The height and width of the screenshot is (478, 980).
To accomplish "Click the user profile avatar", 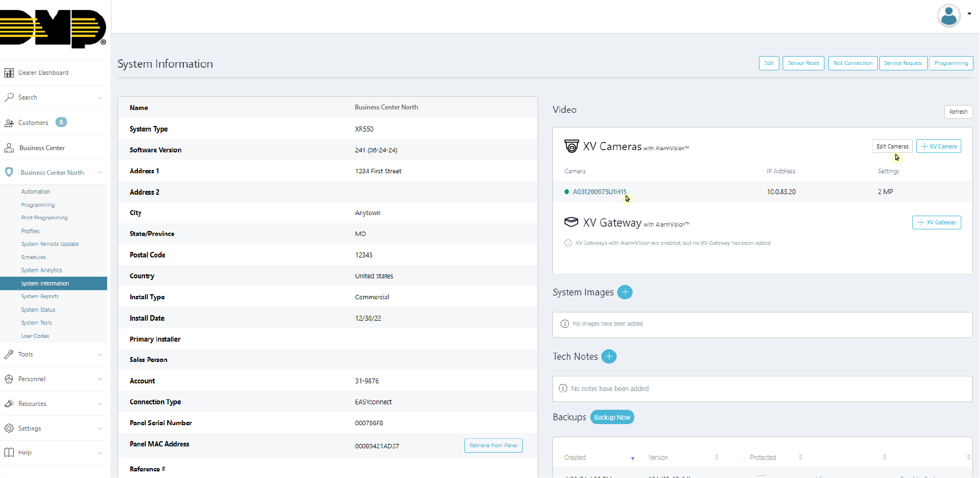I will 949,15.
